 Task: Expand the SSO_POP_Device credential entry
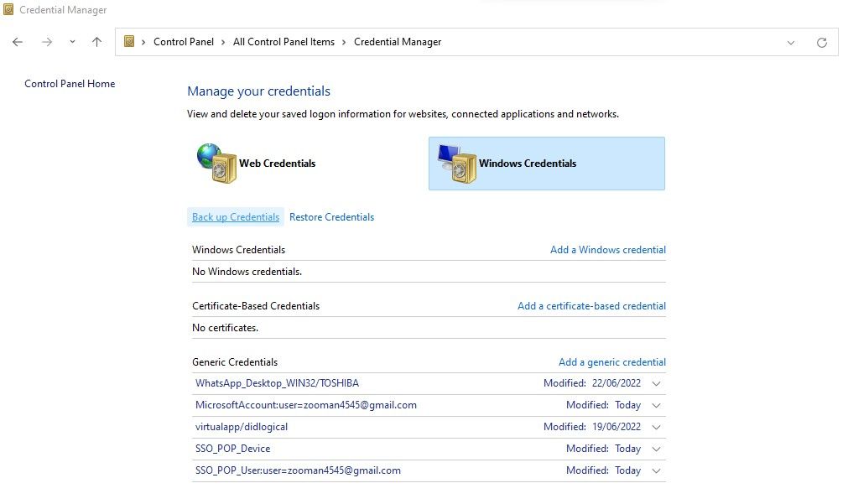point(657,449)
